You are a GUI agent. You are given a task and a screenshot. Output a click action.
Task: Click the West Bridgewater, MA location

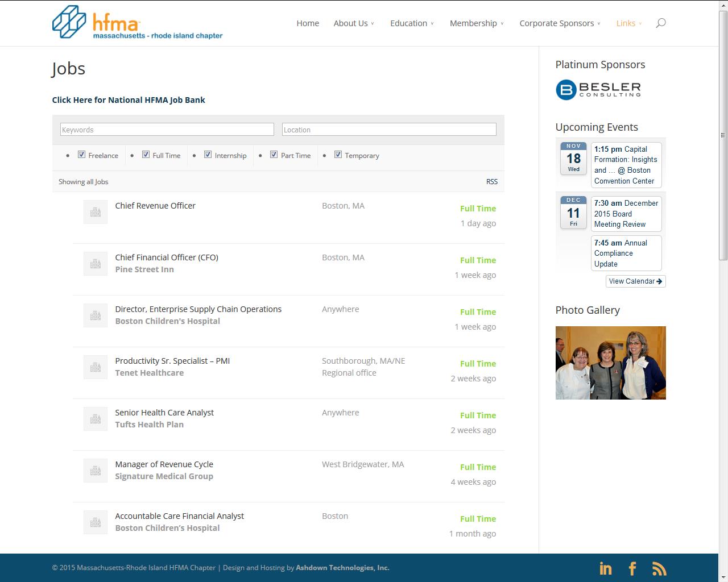pos(363,464)
